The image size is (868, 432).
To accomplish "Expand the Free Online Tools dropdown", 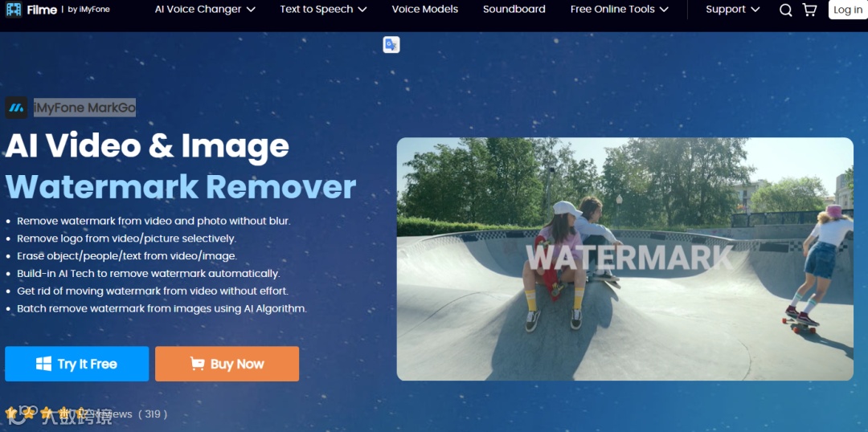I will tap(620, 10).
